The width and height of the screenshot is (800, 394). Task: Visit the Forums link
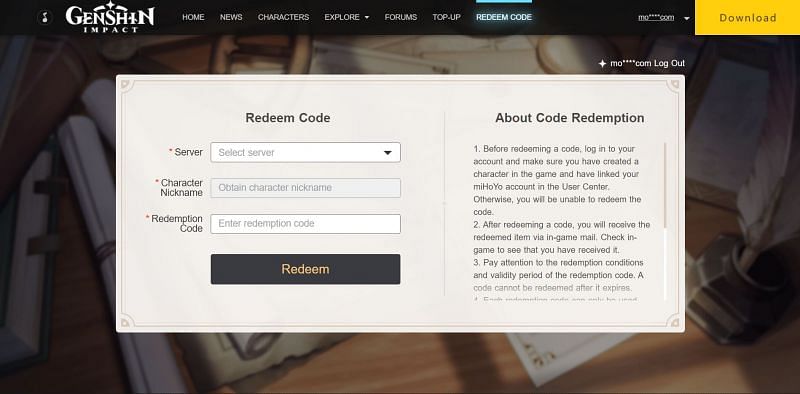point(401,17)
